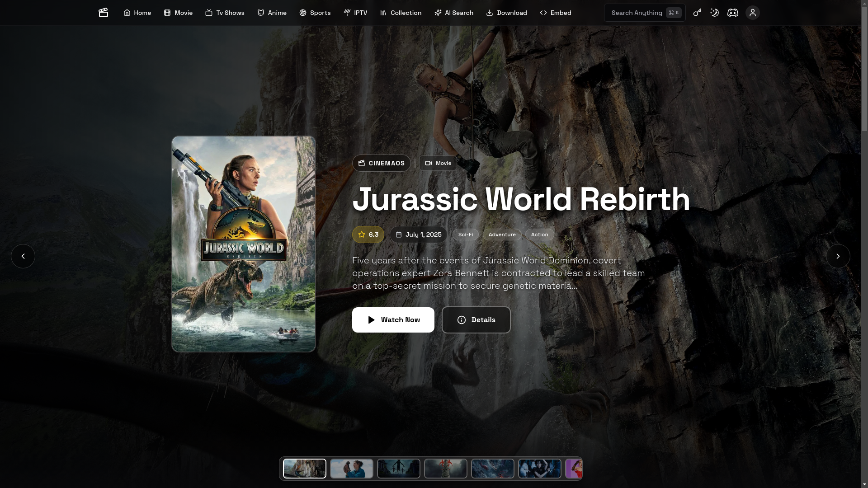Open the IPTV page

coord(355,13)
